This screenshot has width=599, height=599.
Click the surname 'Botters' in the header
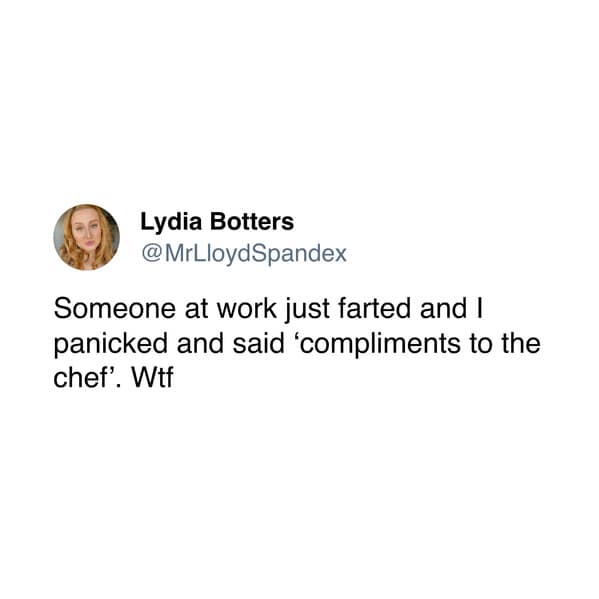(x=252, y=222)
